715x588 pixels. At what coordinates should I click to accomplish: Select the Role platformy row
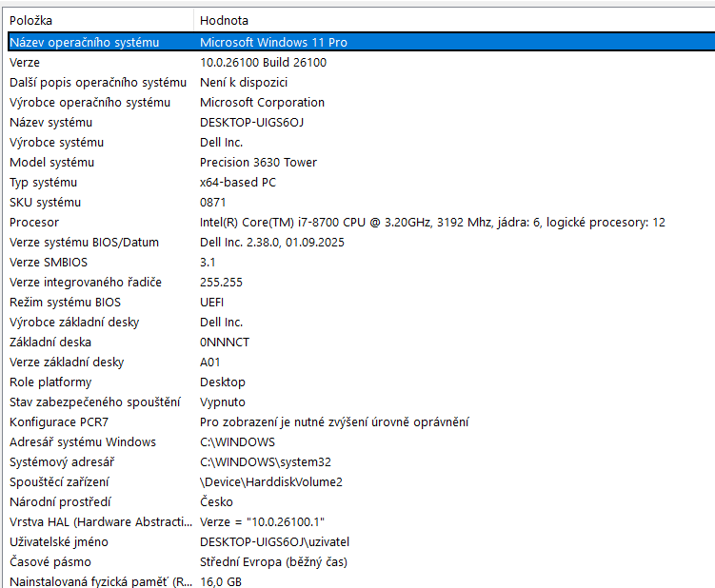pos(361,382)
